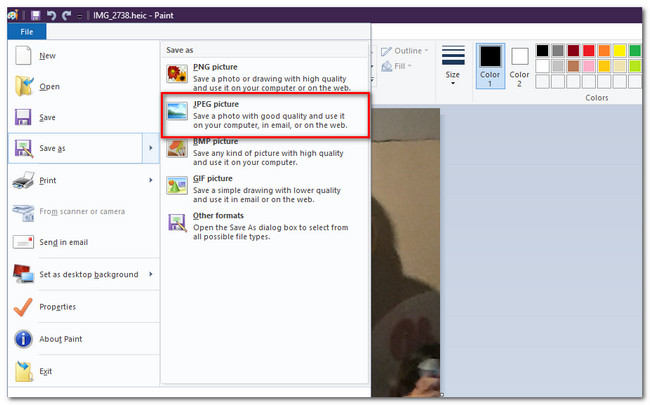Select Color 2 button
The height and width of the screenshot is (405, 650).
[x=519, y=66]
